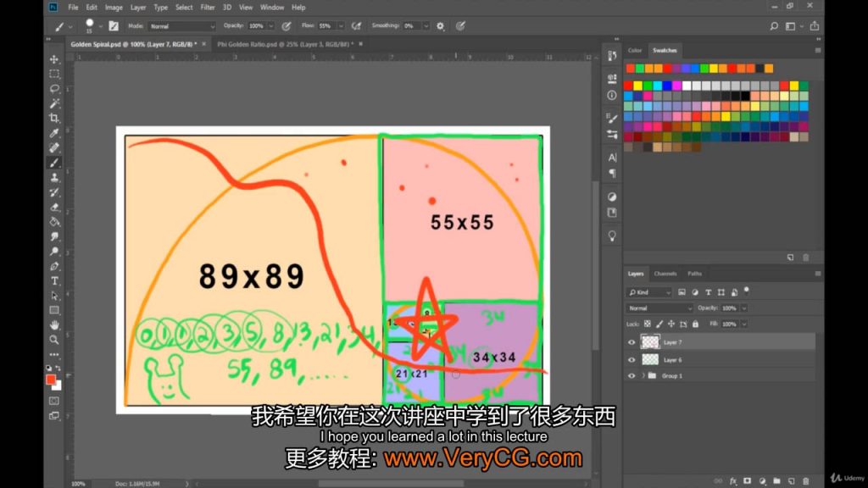Select the Clone Stamp tool
868x488 pixels.
point(54,178)
